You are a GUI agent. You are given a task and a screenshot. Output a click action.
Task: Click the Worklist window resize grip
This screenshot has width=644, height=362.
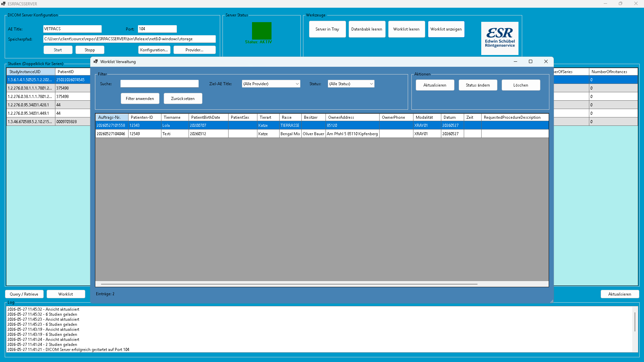click(552, 301)
